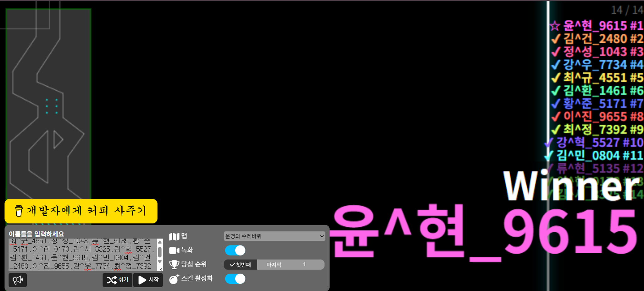Click the 시작 start button
Image resolution: width=644 pixels, height=291 pixels.
tap(148, 280)
